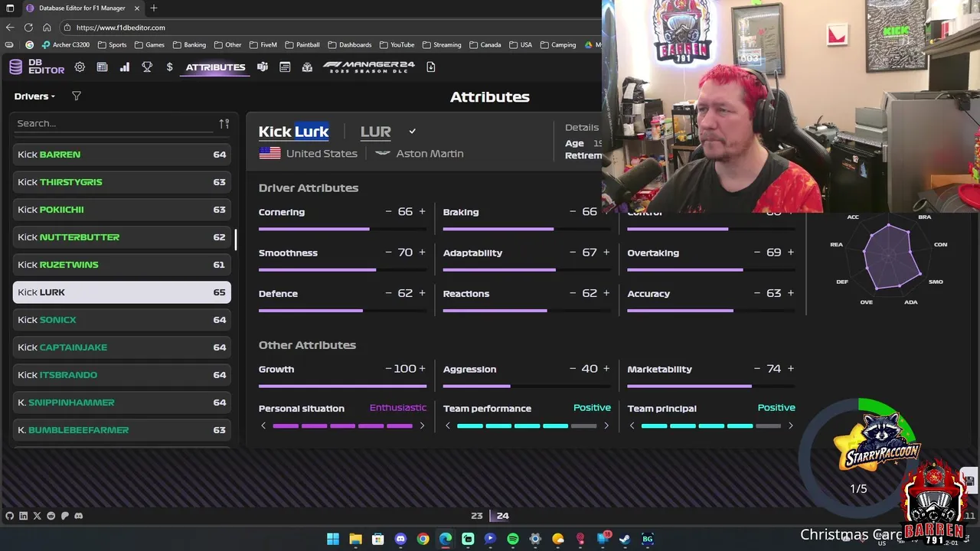Screen dimensions: 980x551
Task: Increase Cornering with the plus button
Action: pos(422,211)
